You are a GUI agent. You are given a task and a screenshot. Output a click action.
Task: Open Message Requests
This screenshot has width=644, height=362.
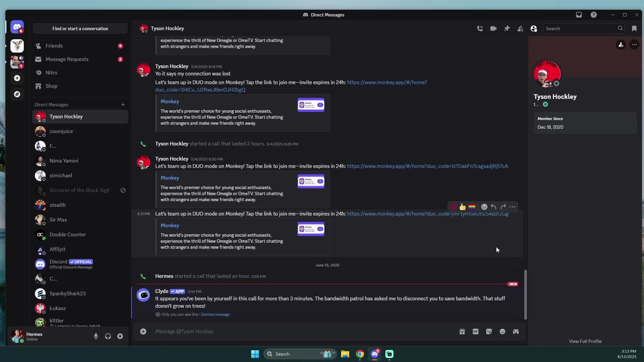[80, 59]
